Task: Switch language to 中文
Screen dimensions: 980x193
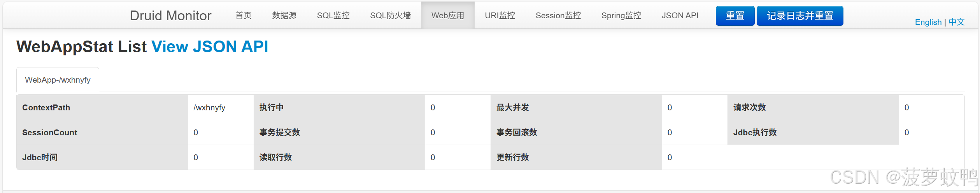Action: (957, 22)
